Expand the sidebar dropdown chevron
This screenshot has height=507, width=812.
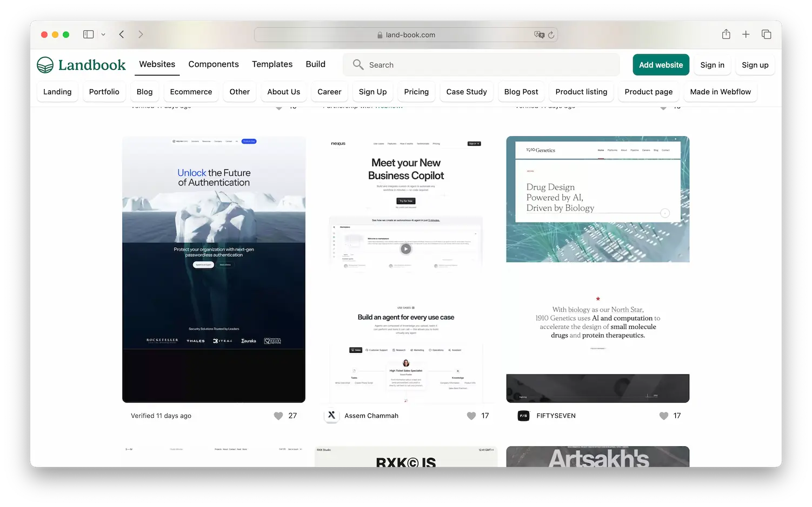[x=103, y=35]
